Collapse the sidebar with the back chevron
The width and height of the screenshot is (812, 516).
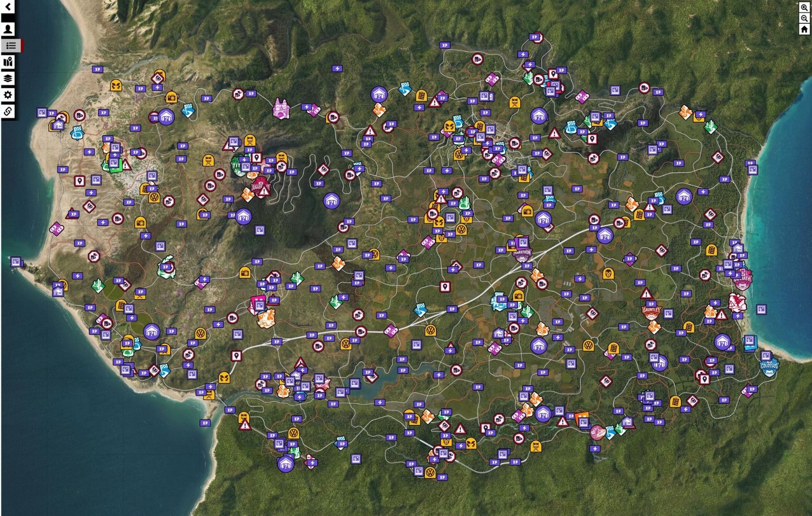click(8, 7)
